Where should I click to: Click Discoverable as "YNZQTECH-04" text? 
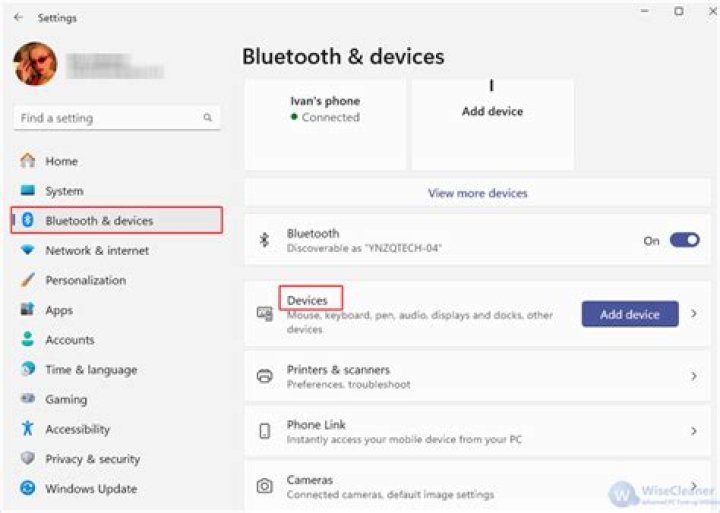[x=364, y=248]
